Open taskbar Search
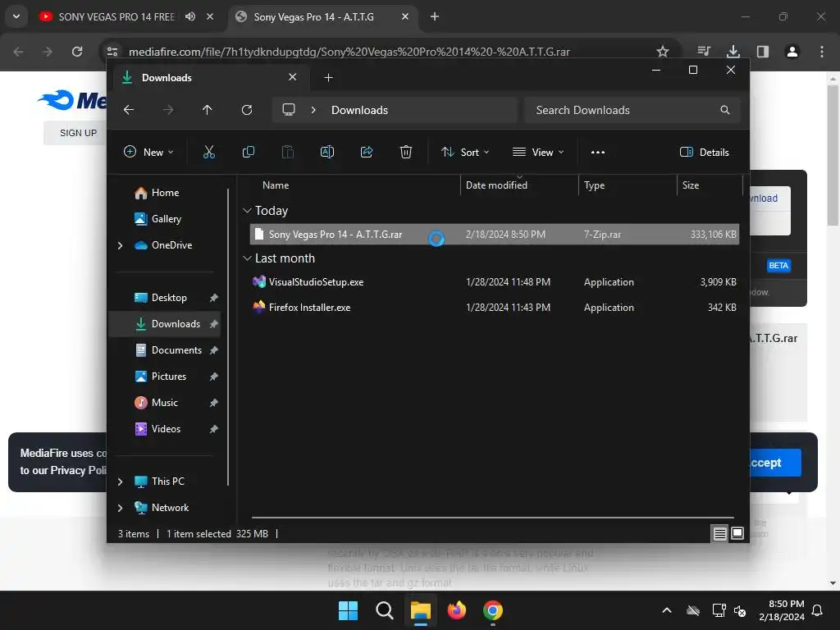 tap(384, 610)
